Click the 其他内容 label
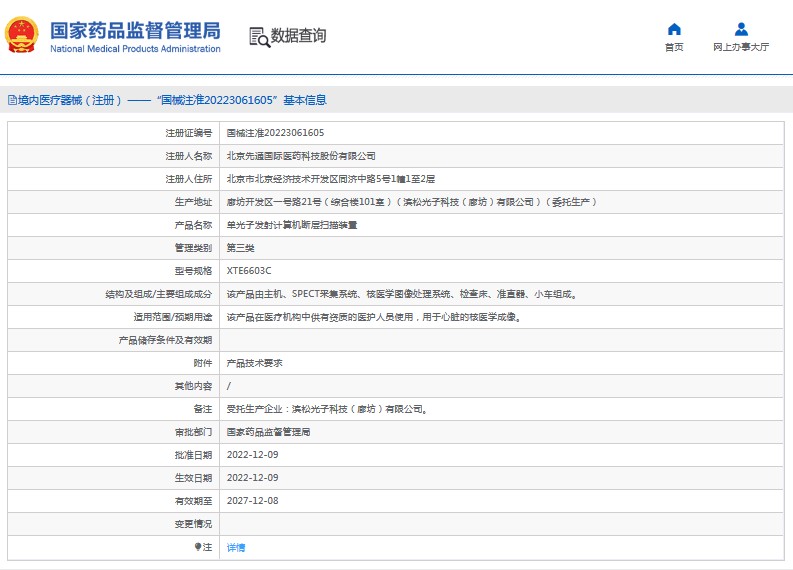Screen dimensions: 793x570 [x=193, y=386]
